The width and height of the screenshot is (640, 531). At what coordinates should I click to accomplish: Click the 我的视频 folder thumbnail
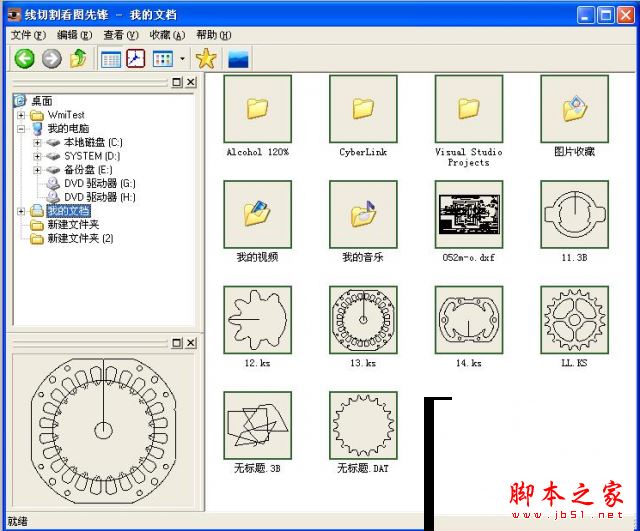tap(258, 214)
